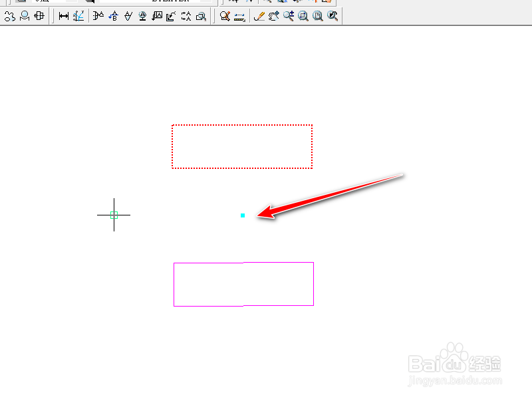Screen dimensions: 532x399
Task: Click the zoom page magnifier icon
Action: [x=318, y=16]
